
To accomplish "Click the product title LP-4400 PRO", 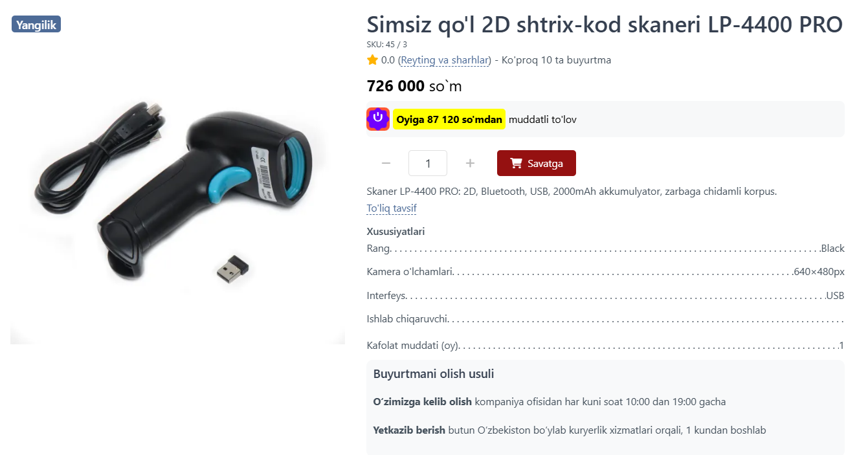I will point(605,25).
